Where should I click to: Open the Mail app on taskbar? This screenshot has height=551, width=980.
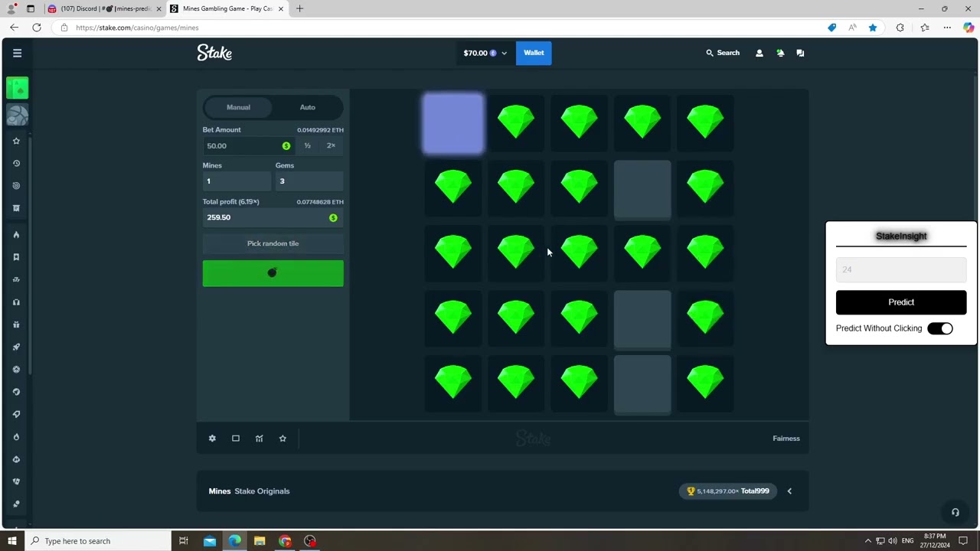[x=209, y=541]
